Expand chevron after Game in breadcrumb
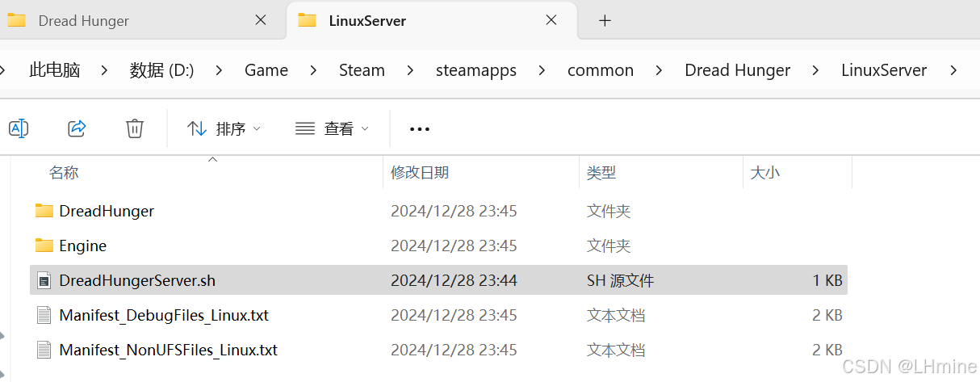The image size is (980, 382). (x=313, y=70)
